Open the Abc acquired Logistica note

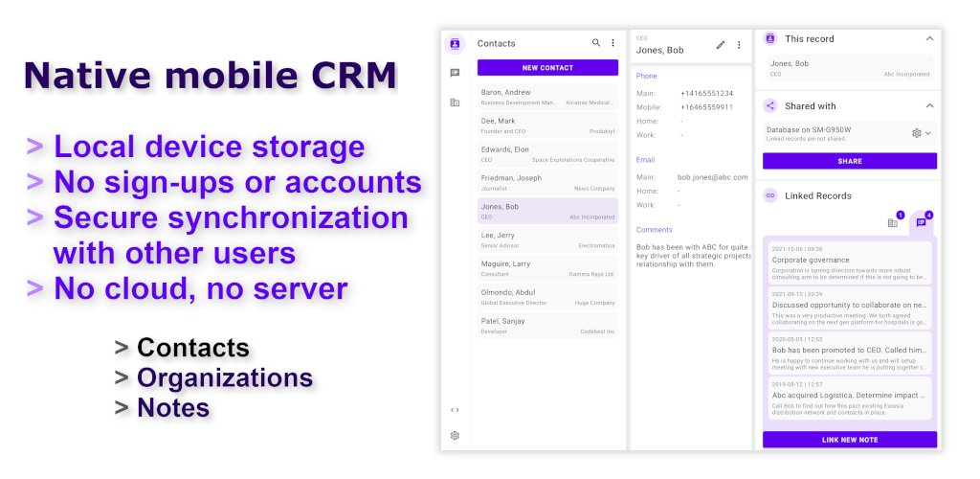point(850,398)
